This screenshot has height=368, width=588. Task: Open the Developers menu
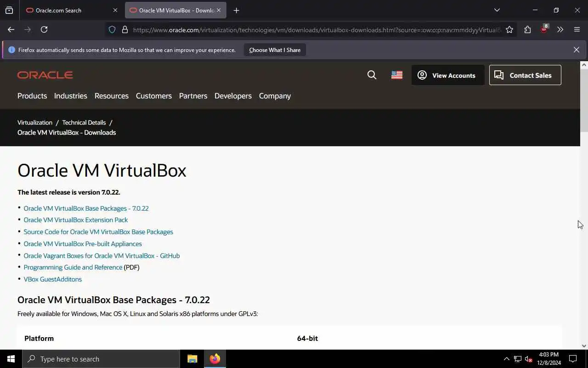pos(233,96)
